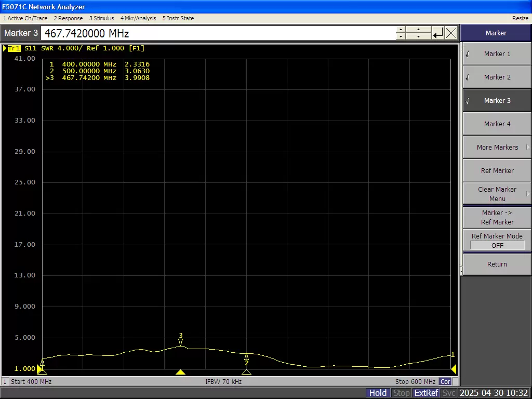Viewport: 532px width, 399px height.
Task: Select the Tr1 trace status label
Action: click(x=14, y=48)
